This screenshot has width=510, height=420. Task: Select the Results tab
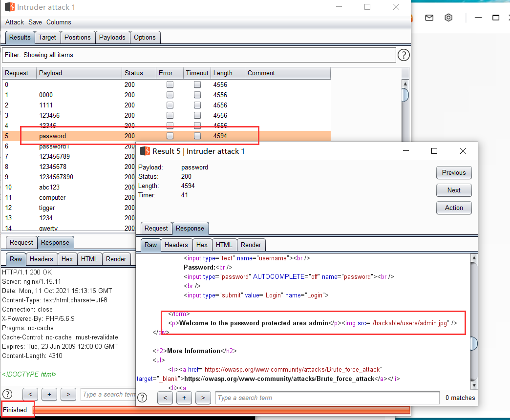pos(20,38)
